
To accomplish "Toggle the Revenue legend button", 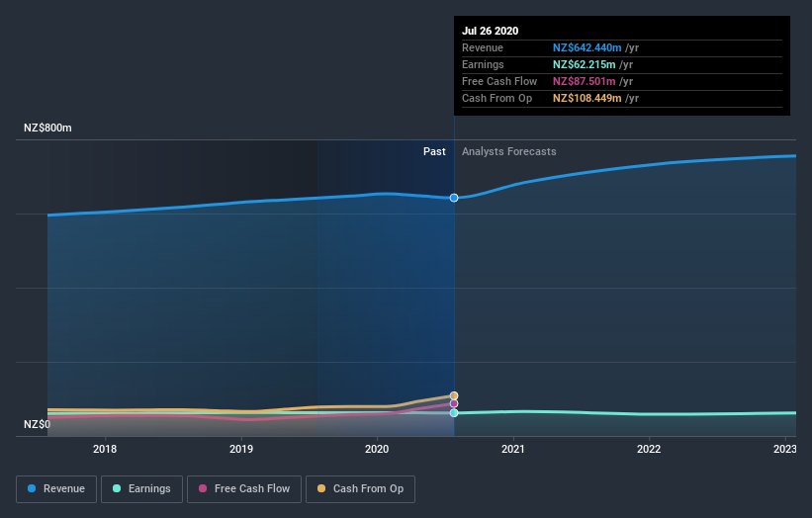I will (x=56, y=489).
